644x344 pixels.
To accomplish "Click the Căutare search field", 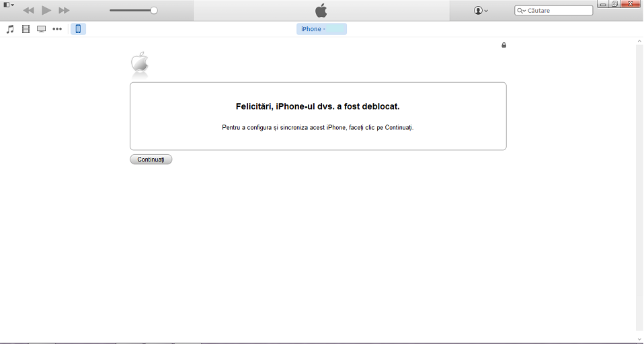I will [554, 10].
